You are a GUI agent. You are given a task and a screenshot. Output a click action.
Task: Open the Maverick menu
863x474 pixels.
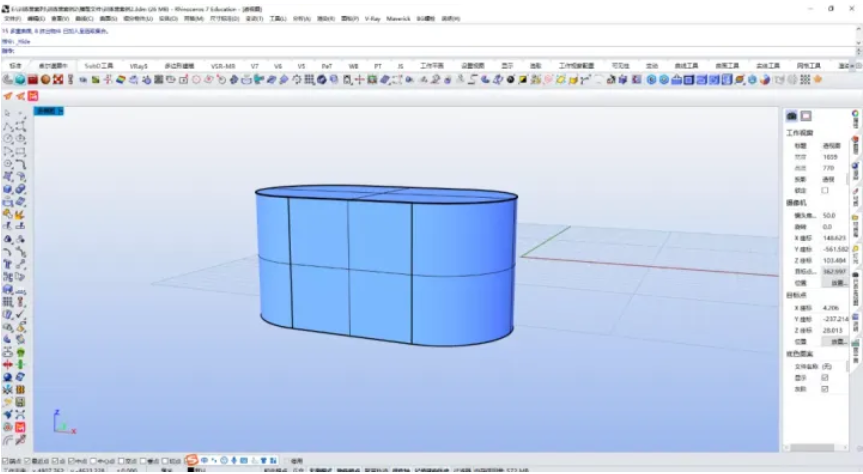[x=398, y=19]
